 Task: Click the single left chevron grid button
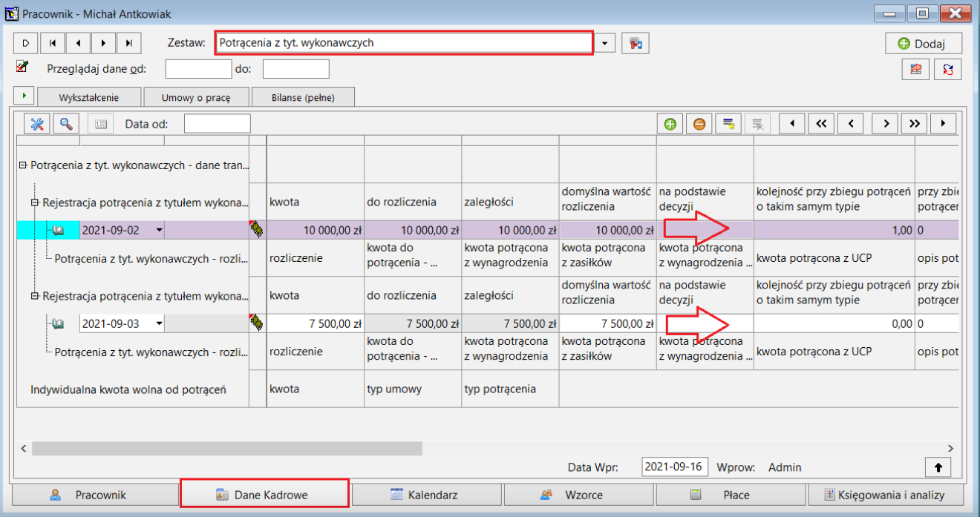tap(851, 124)
